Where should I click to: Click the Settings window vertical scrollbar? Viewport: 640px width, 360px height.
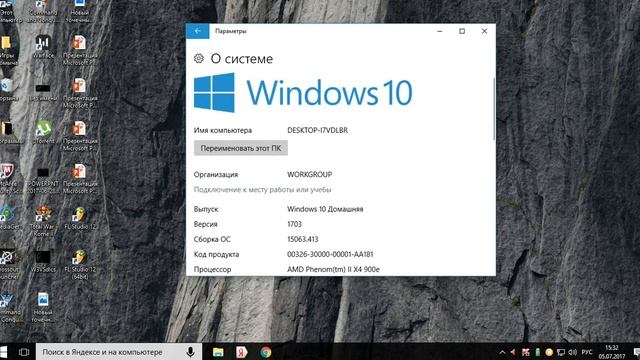click(x=494, y=109)
